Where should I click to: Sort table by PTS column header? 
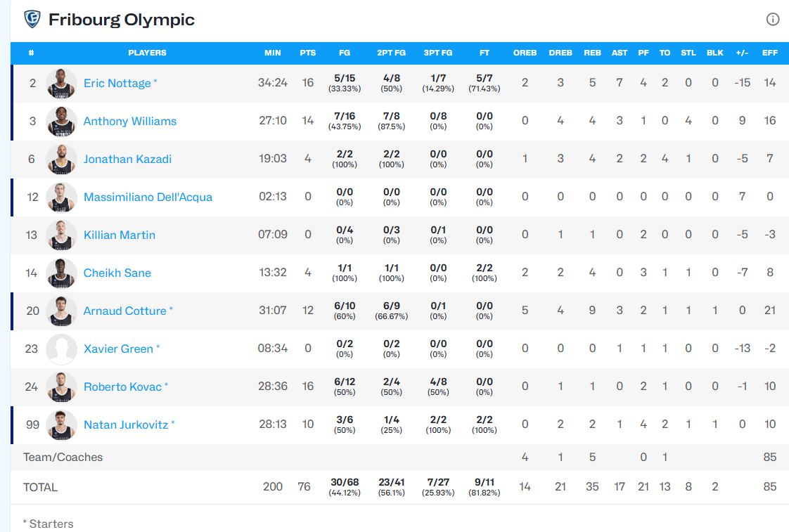308,53
